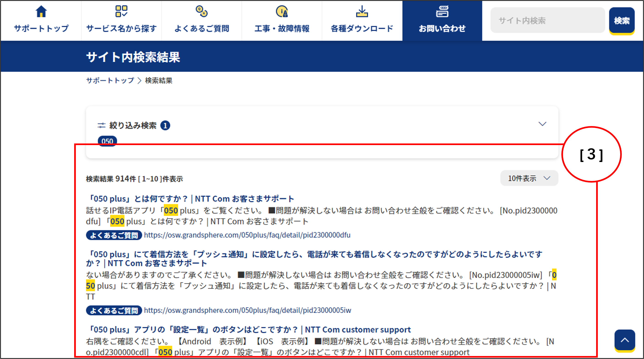
Task: Click the warning icon above 工事・故障情報
Action: point(282,11)
